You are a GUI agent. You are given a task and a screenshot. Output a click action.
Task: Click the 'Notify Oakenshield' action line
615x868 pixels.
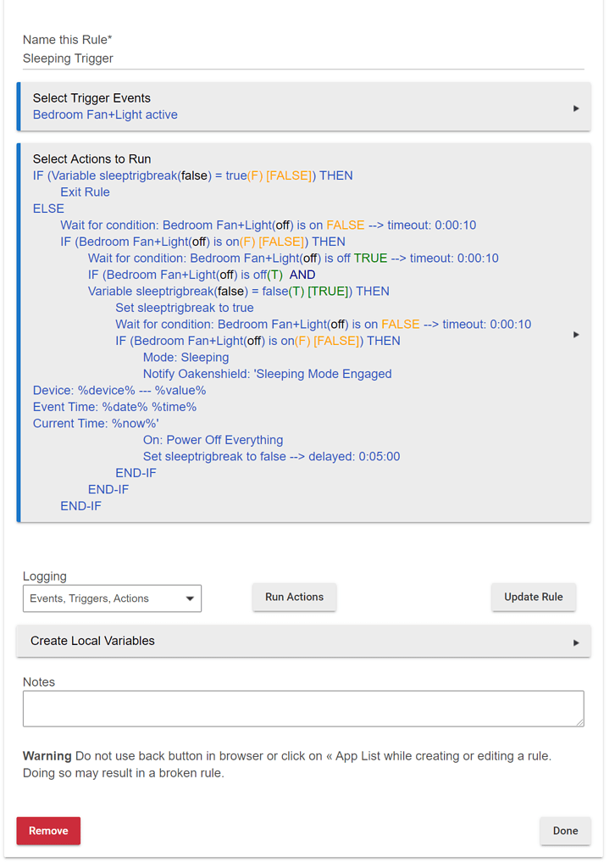pos(267,374)
